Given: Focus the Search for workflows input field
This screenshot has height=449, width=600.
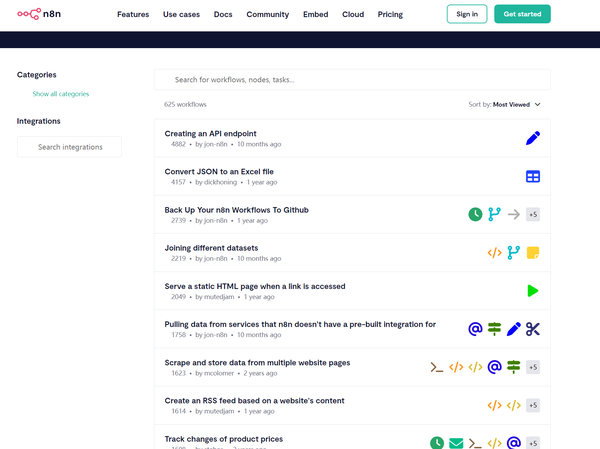Looking at the screenshot, I should (x=352, y=80).
